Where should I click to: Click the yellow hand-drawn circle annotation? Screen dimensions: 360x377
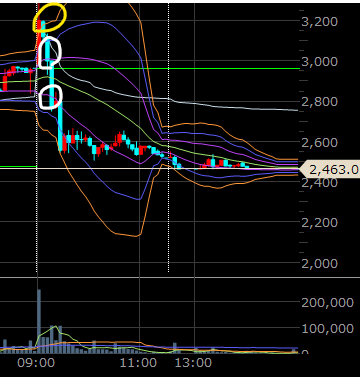pyautogui.click(x=50, y=17)
